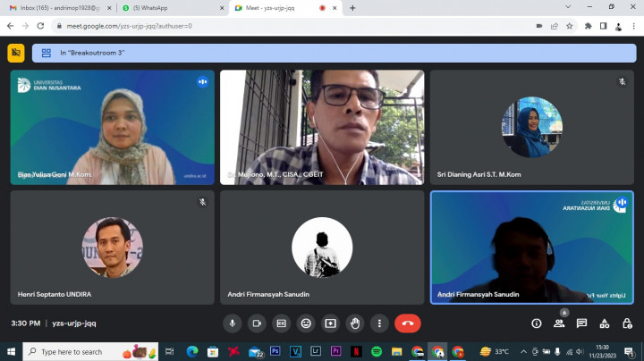The image size is (644, 361).
Task: Raise hand in the meeting
Action: pyautogui.click(x=355, y=323)
